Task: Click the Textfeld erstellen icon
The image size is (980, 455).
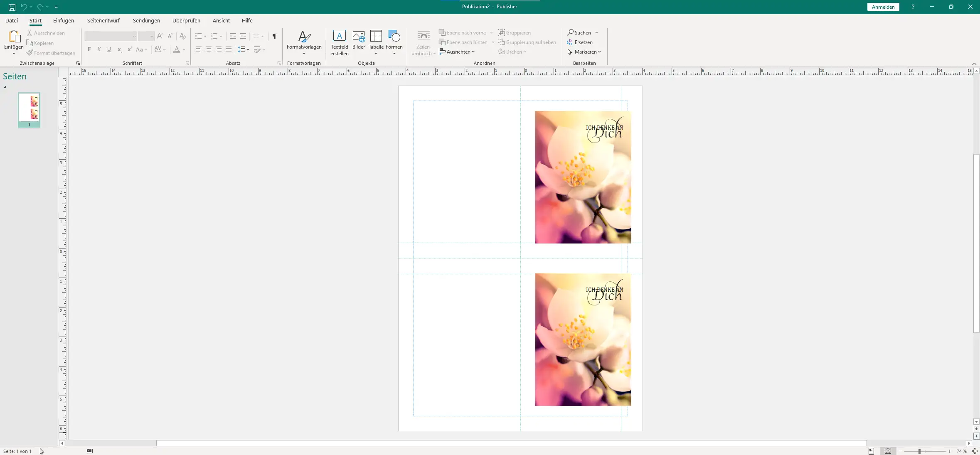Action: pos(339,37)
